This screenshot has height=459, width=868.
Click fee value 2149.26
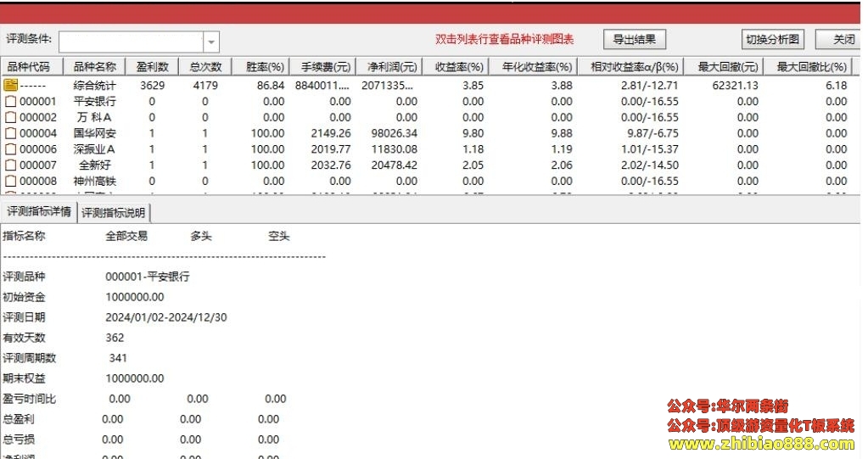point(331,133)
